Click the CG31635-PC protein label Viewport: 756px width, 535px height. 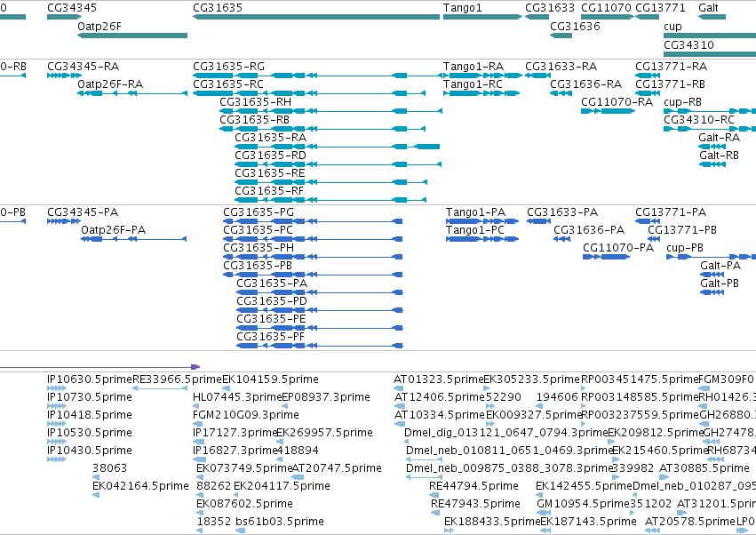pyautogui.click(x=258, y=229)
